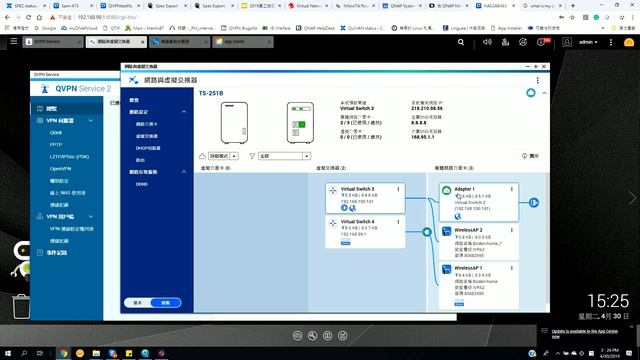The image size is (640, 360).
Task: Open virtual switch item in sidebar
Action: (147, 136)
